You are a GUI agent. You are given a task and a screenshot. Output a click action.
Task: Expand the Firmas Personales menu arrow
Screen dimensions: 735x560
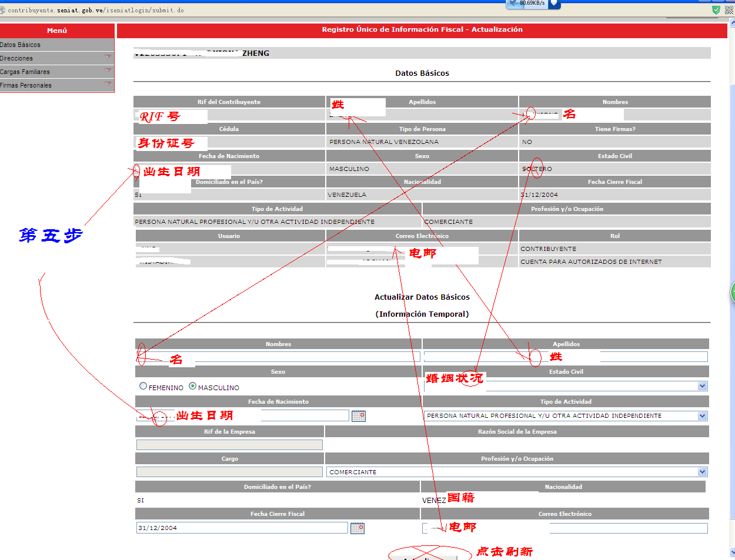pos(108,84)
